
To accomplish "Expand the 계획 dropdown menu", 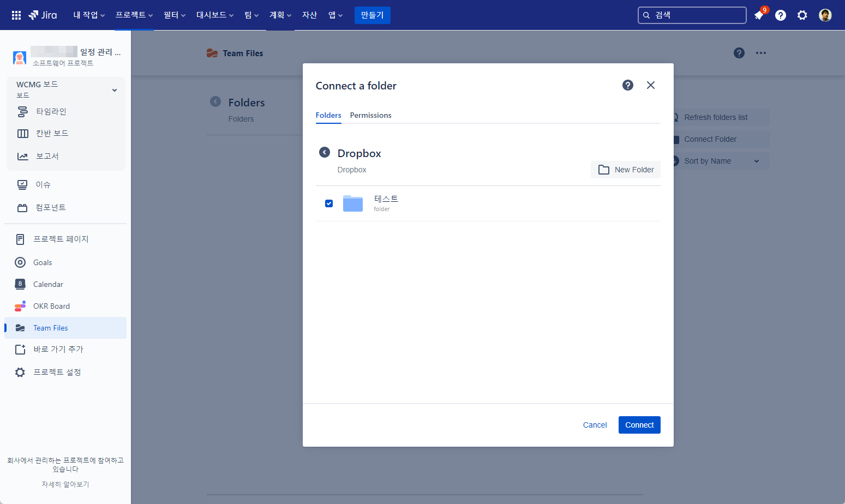I will point(280,15).
